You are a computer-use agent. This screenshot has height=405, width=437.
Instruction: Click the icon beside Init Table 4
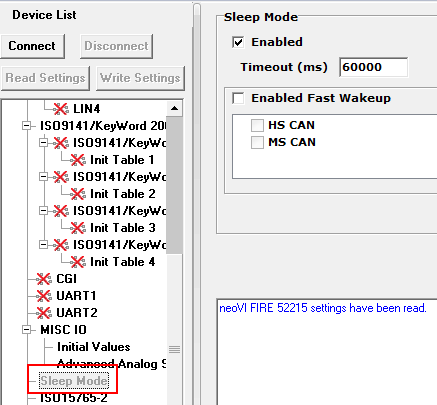click(78, 262)
